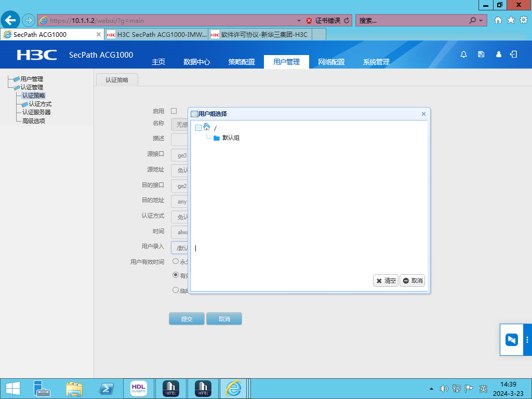Open the search provider dropdown arrow
The image size is (532, 399).
coord(481,21)
